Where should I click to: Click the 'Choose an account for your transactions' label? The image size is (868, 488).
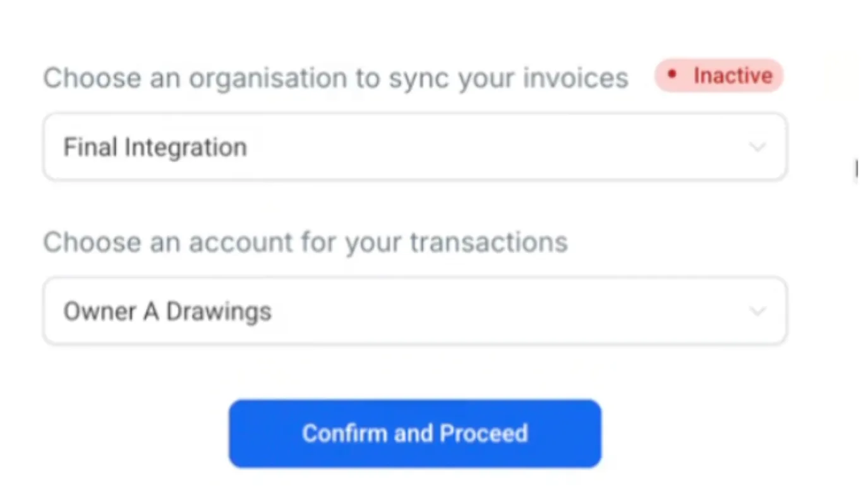[x=305, y=242]
